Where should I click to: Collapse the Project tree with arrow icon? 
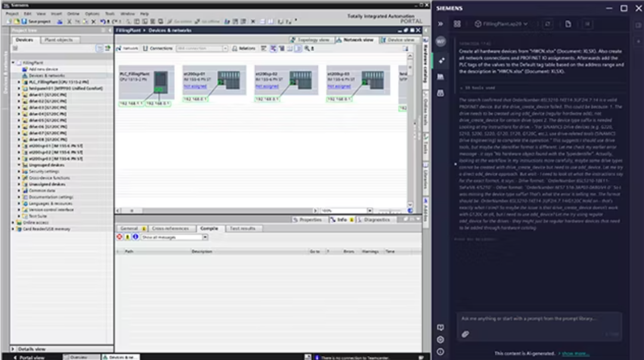(x=110, y=30)
